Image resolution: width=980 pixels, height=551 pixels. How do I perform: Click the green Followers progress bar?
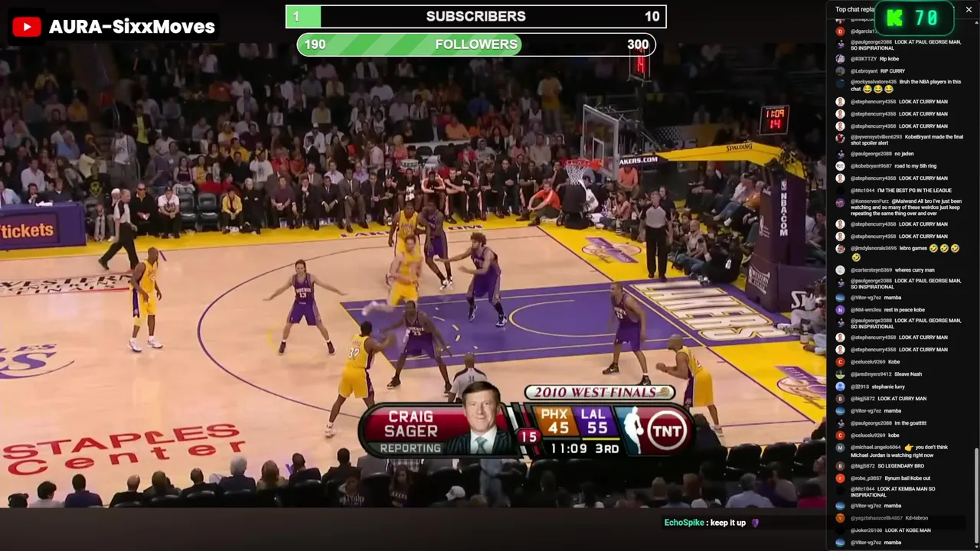(x=409, y=44)
